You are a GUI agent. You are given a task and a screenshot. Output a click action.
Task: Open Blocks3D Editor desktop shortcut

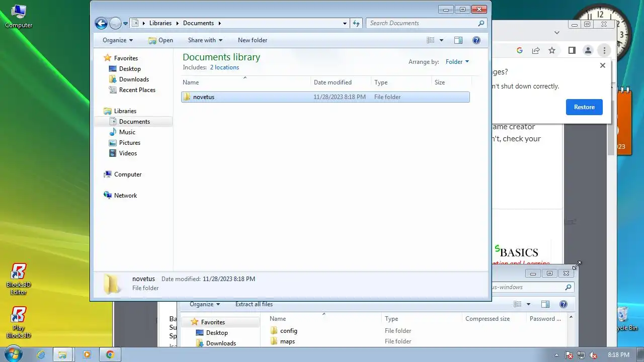19,279
